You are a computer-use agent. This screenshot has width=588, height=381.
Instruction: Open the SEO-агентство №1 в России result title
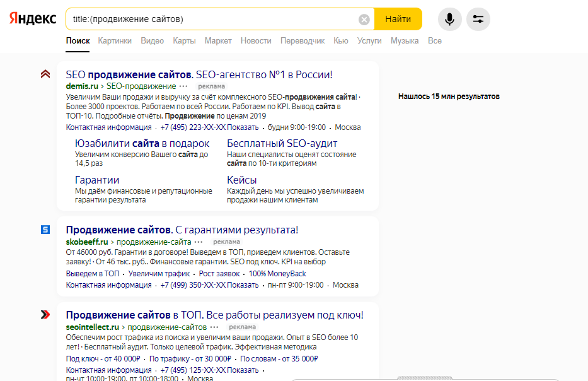[199, 74]
